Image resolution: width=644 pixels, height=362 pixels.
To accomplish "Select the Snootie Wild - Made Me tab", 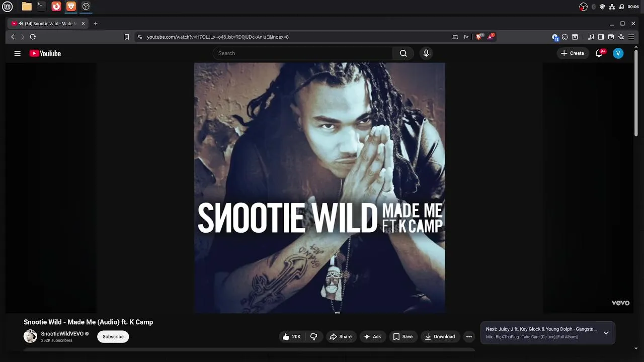I will coord(48,23).
